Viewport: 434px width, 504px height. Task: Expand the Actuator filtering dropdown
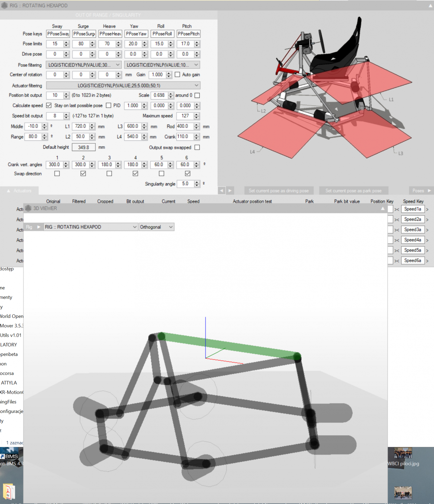pyautogui.click(x=123, y=85)
